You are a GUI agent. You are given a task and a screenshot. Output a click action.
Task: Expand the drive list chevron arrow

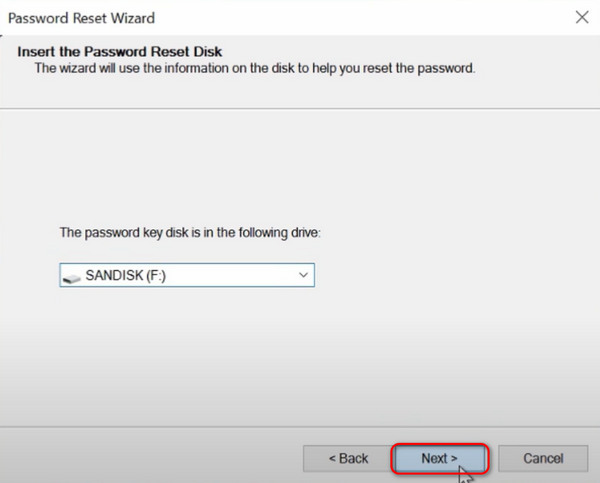pyautogui.click(x=303, y=275)
